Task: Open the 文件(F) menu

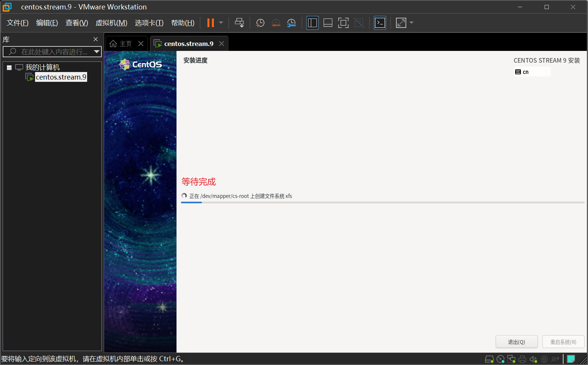Action: pyautogui.click(x=18, y=23)
